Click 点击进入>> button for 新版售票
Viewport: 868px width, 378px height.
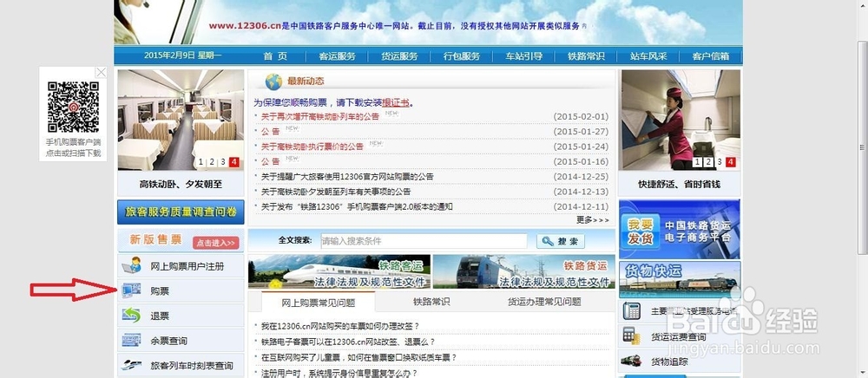click(x=216, y=243)
